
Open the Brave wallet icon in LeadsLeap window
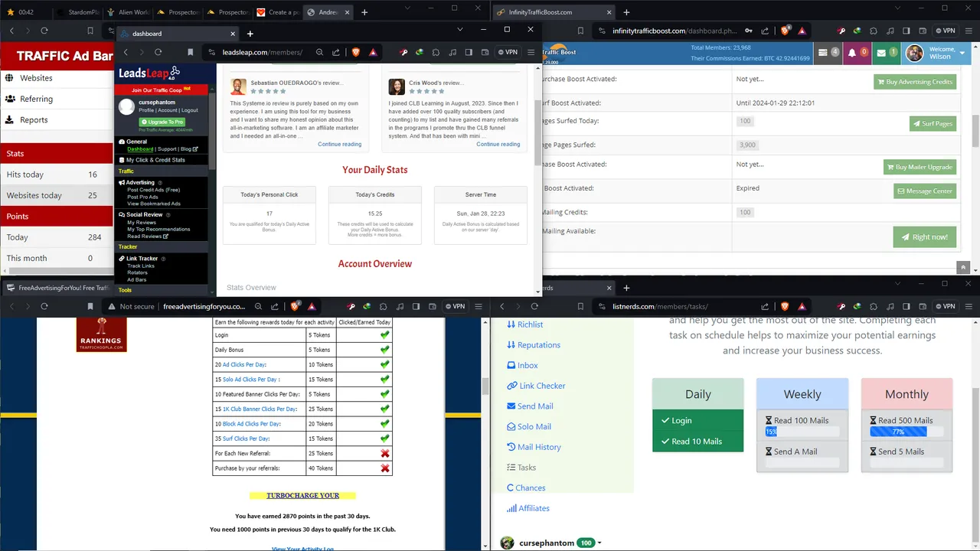[485, 52]
